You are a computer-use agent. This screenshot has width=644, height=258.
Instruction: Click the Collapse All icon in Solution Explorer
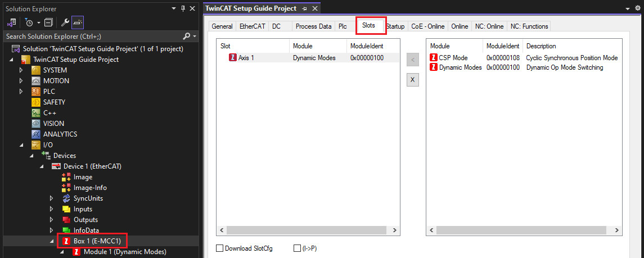[48, 22]
